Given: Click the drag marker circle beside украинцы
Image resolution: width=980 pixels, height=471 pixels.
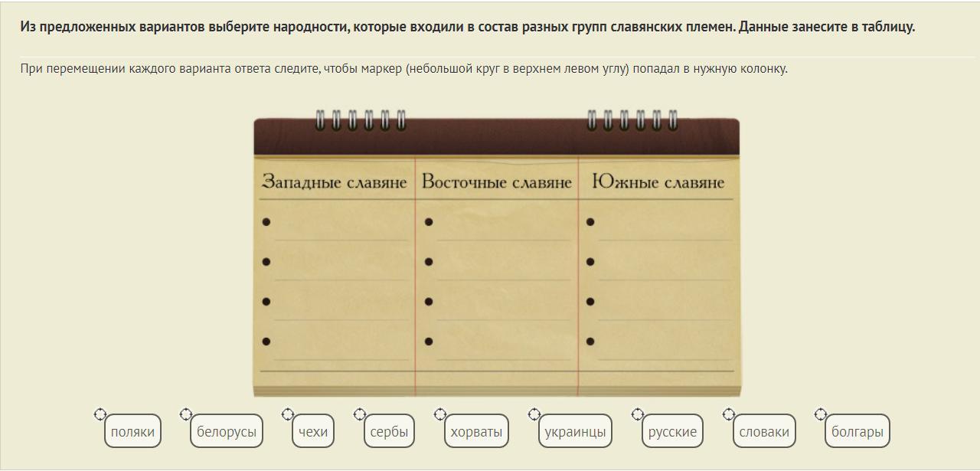Looking at the screenshot, I should tap(534, 414).
